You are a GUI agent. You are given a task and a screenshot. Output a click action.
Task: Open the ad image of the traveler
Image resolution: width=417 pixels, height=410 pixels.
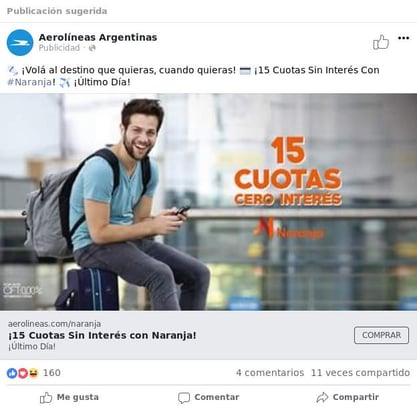click(x=208, y=202)
